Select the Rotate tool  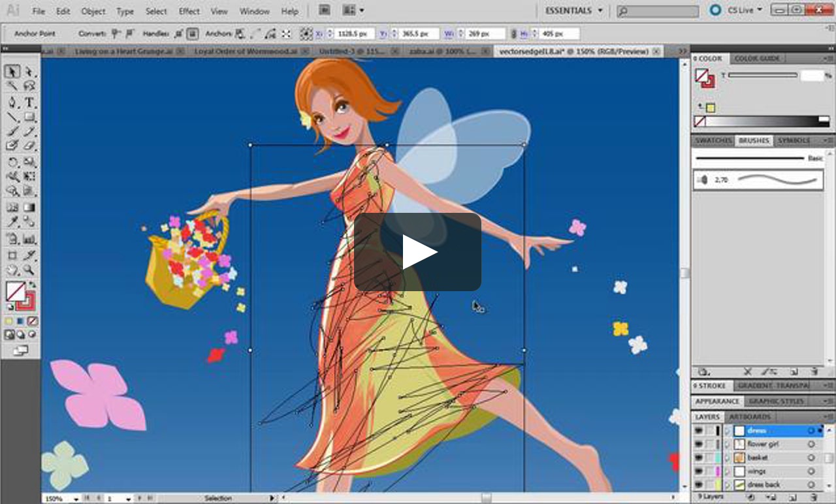pyautogui.click(x=12, y=162)
